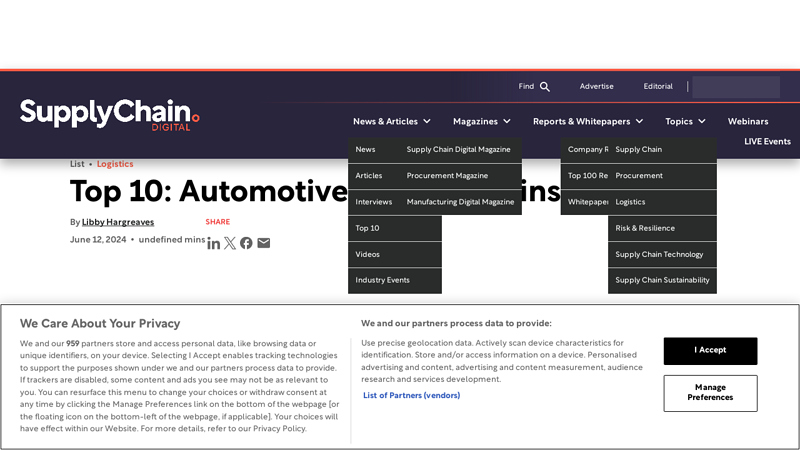Share the article on X
Screen dimensions: 800x450
pyautogui.click(x=230, y=243)
